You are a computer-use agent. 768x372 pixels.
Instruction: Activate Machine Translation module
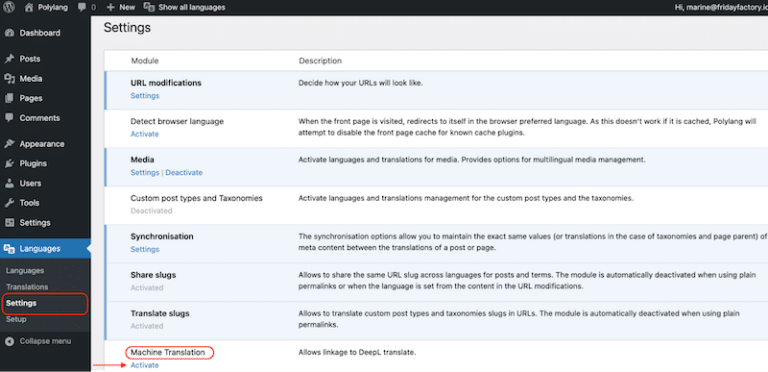[x=144, y=365]
